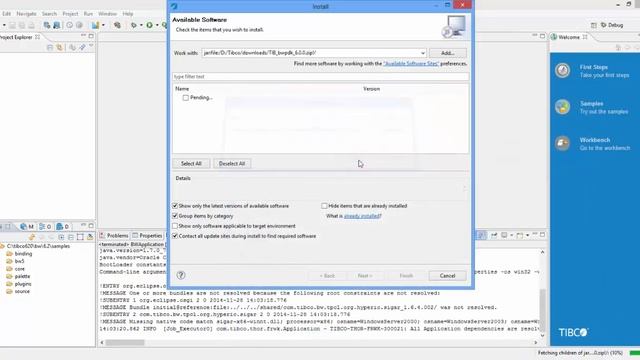Open the Available Software Sites link
This screenshot has width=640, height=360.
tap(411, 64)
